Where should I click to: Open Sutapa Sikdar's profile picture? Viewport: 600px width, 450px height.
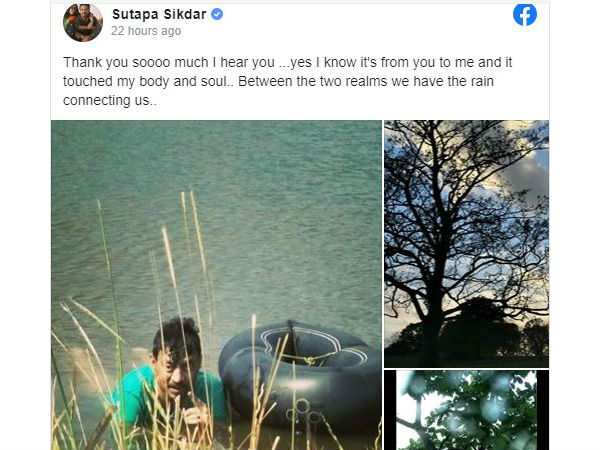pos(83,22)
